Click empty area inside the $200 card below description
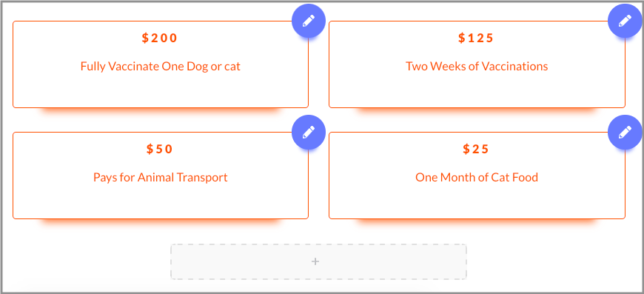Screen dimensions: 644x294 click(x=160, y=91)
